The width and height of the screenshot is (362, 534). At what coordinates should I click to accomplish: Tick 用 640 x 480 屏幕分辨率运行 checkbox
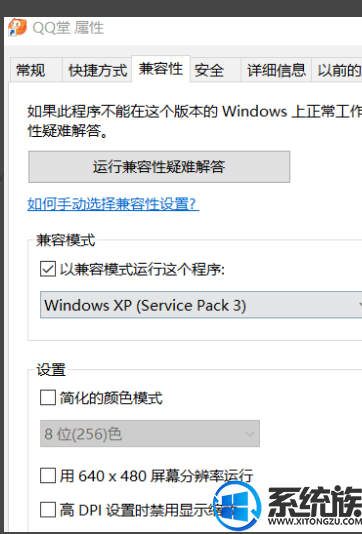tap(48, 475)
